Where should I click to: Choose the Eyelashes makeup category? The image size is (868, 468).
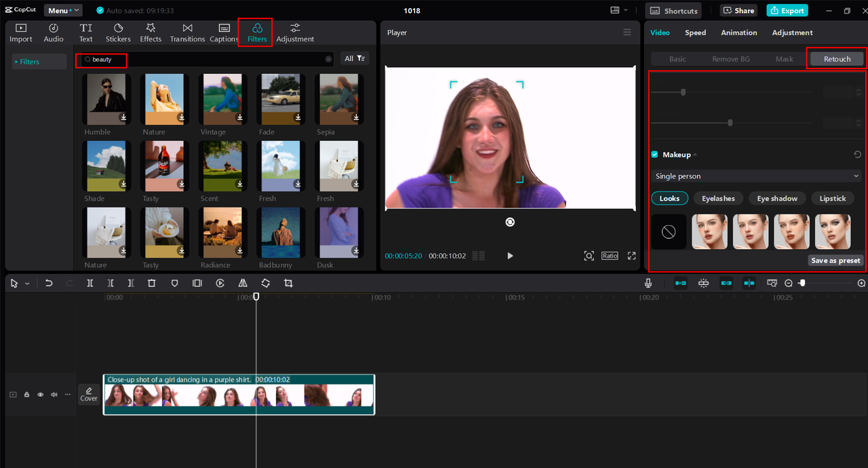[x=718, y=198]
